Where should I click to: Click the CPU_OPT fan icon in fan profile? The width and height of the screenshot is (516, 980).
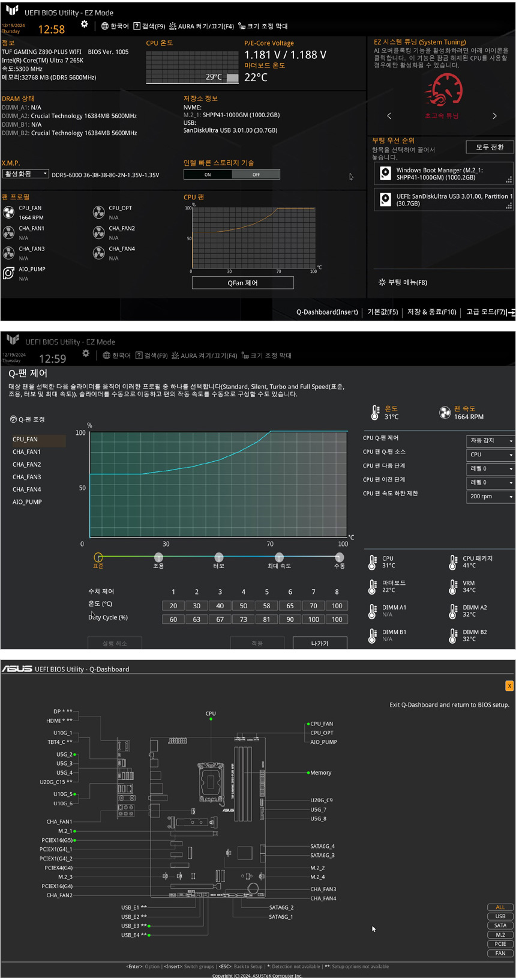pyautogui.click(x=99, y=213)
